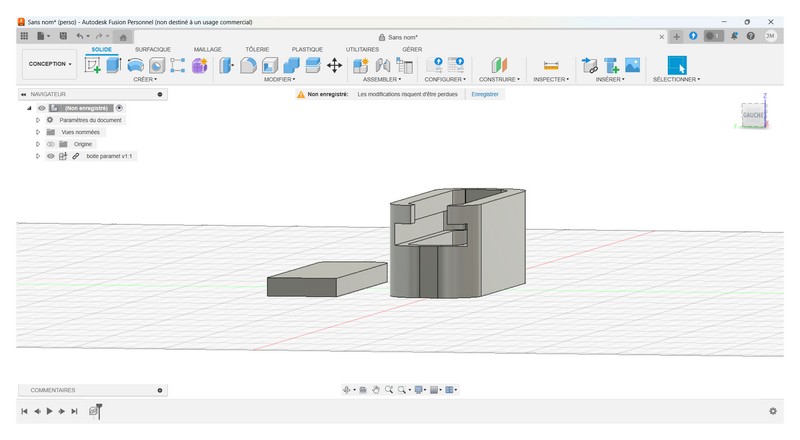
Task: Click the GAUCHE face of the ViewCube
Action: (752, 115)
